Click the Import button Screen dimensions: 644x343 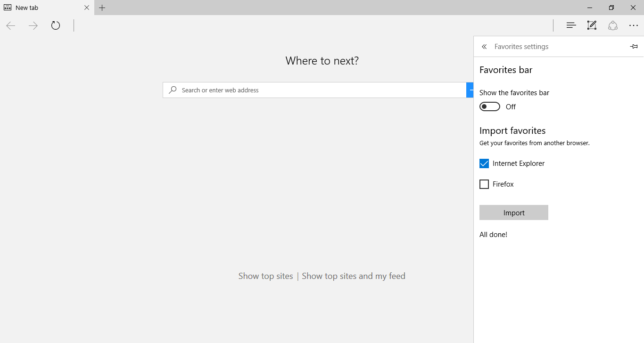[x=514, y=212]
